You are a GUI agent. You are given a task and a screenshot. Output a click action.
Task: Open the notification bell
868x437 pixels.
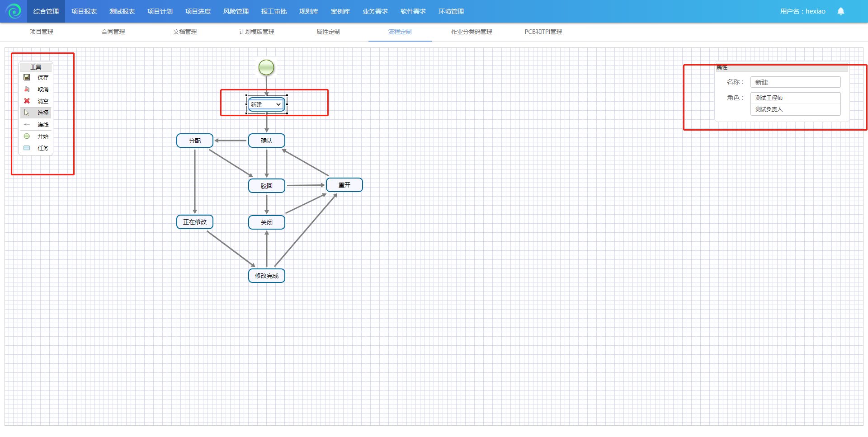[x=840, y=11]
